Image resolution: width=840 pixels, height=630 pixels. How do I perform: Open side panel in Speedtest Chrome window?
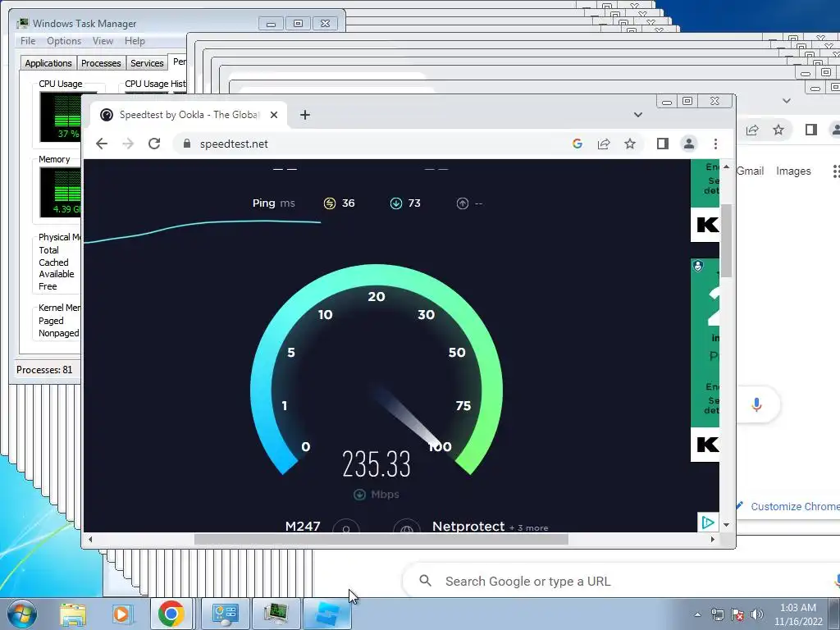pos(663,144)
